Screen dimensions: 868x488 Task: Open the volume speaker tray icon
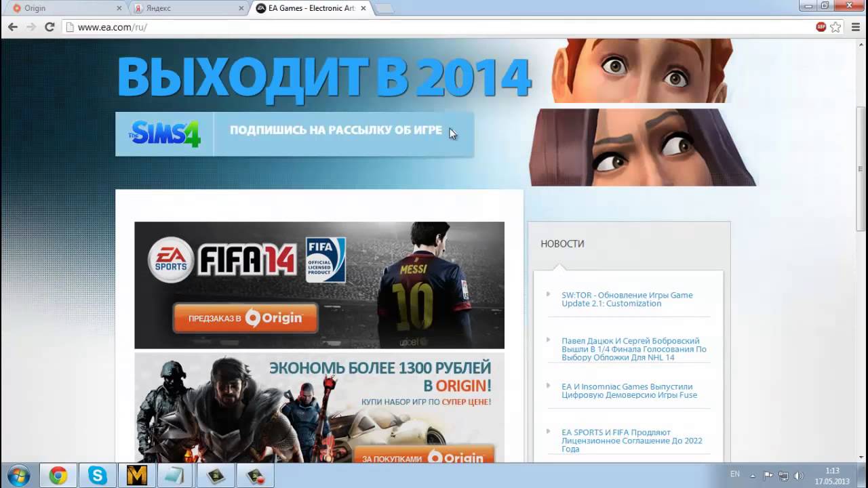pyautogui.click(x=799, y=476)
